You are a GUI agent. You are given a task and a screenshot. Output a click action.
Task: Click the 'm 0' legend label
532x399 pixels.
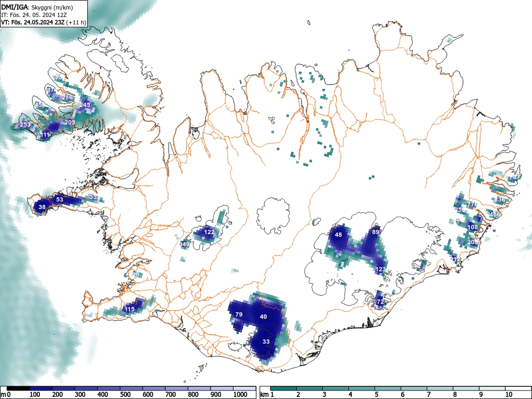click(6, 395)
